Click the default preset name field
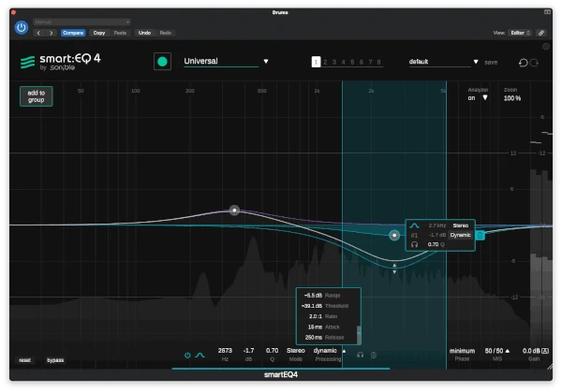 440,62
